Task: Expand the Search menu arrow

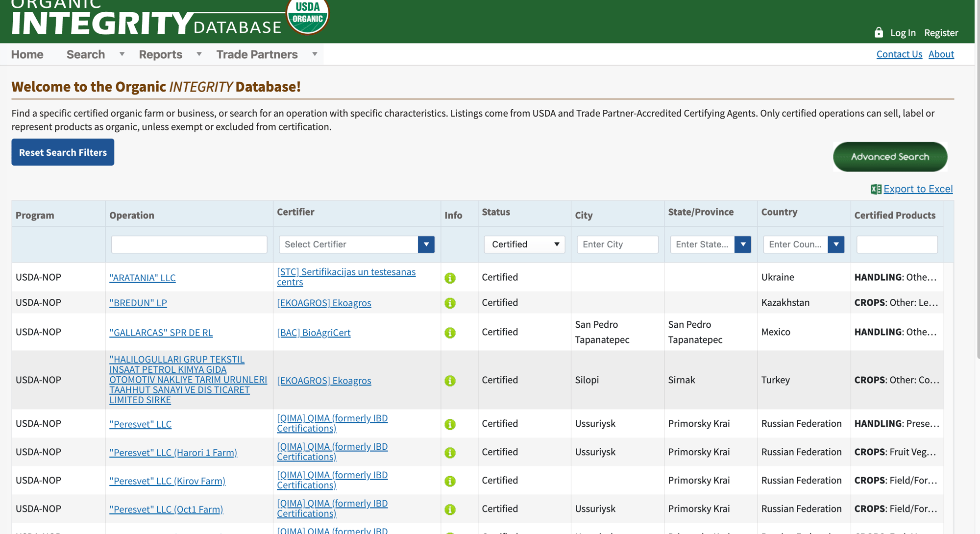Action: [x=122, y=54]
